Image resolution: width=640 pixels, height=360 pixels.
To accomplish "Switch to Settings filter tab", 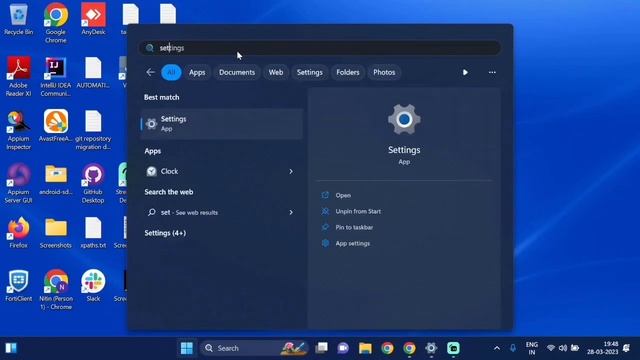I will click(309, 72).
